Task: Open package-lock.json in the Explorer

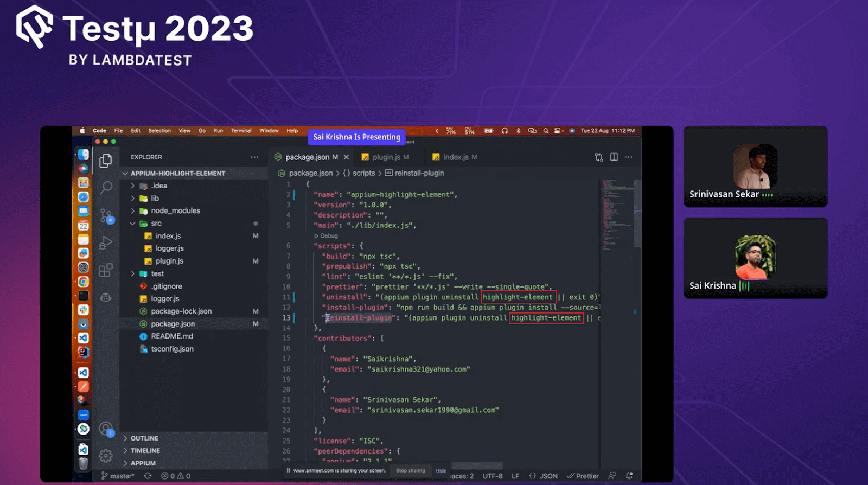Action: click(x=181, y=311)
